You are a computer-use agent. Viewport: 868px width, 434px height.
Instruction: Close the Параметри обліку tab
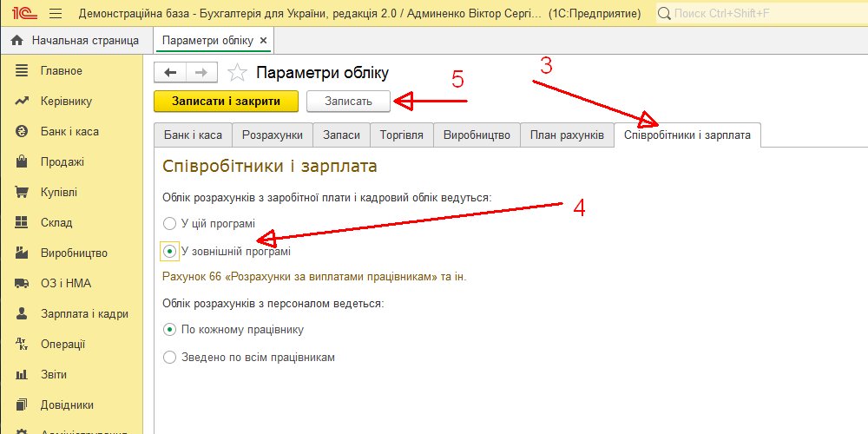263,41
